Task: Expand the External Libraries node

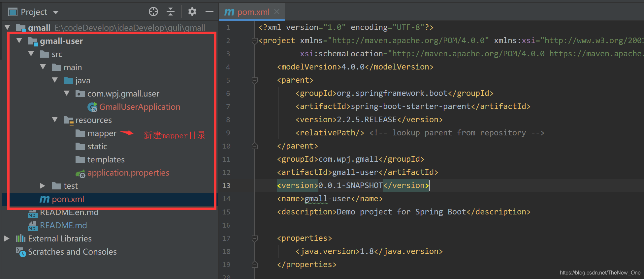Action: [x=7, y=238]
